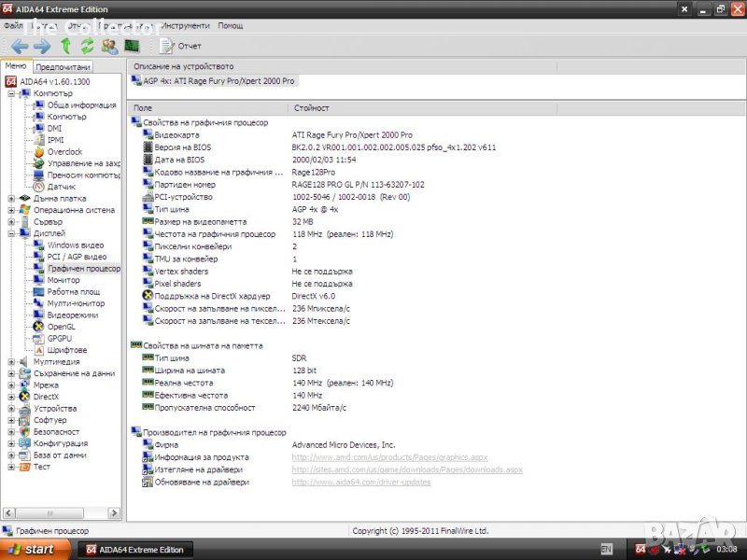Viewport: 747px width, 560px height.
Task: Switch to the Предпочитани tab
Action: [63, 67]
